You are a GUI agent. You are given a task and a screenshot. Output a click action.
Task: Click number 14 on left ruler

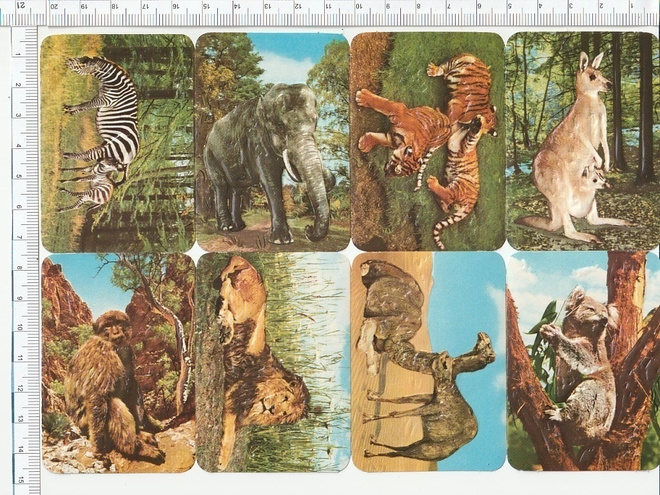click(19, 449)
